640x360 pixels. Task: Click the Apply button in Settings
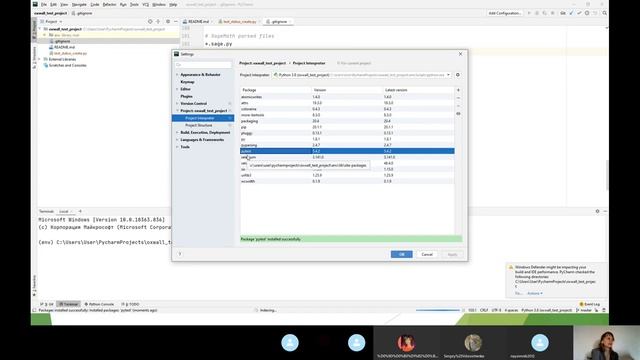coord(452,254)
